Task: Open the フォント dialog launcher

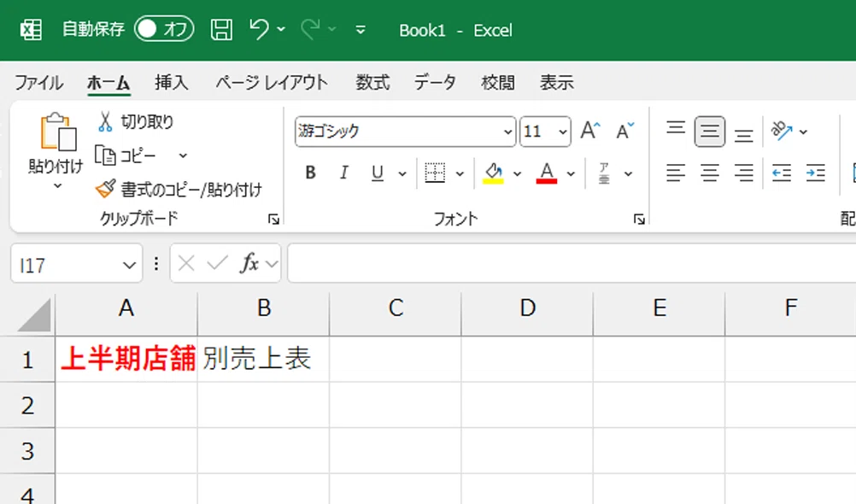Action: (x=639, y=220)
